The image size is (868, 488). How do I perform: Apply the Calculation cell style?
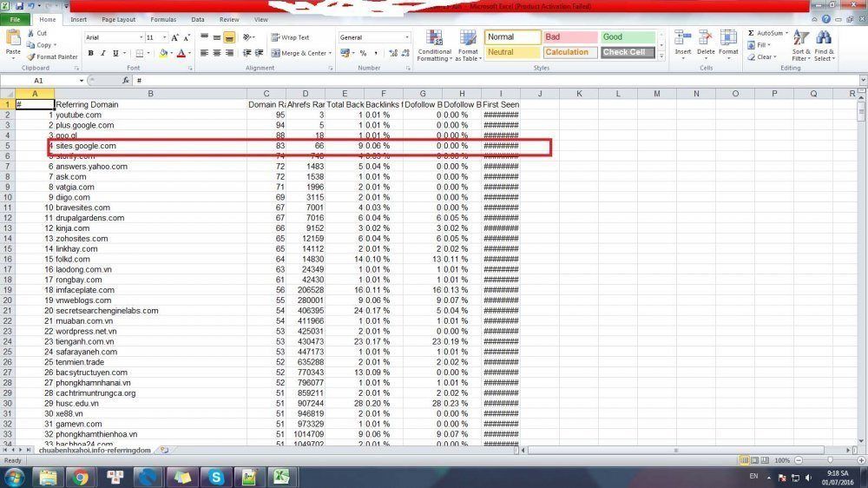pos(570,52)
